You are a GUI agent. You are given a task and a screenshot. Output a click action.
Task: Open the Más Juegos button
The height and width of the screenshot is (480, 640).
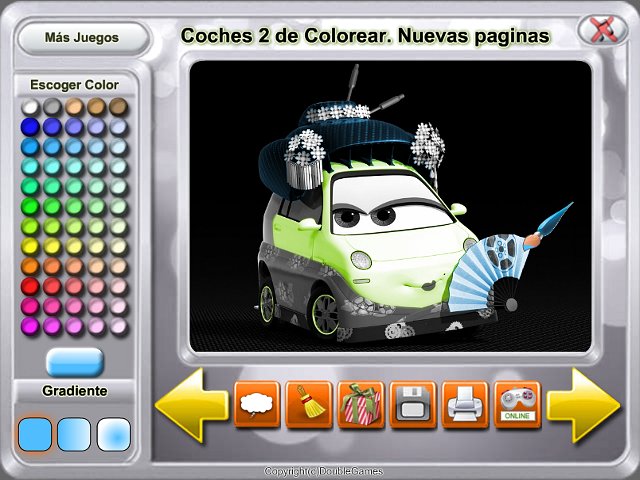pyautogui.click(x=83, y=38)
